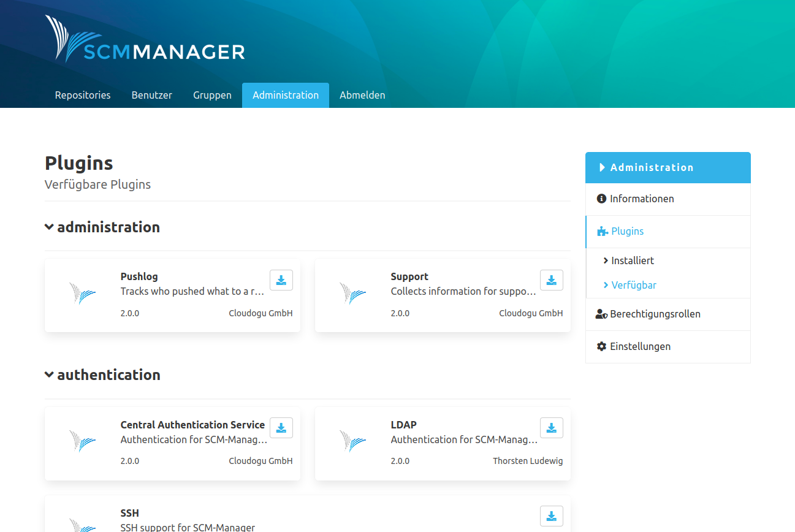Click the SSH plugin download icon

pyautogui.click(x=551, y=515)
